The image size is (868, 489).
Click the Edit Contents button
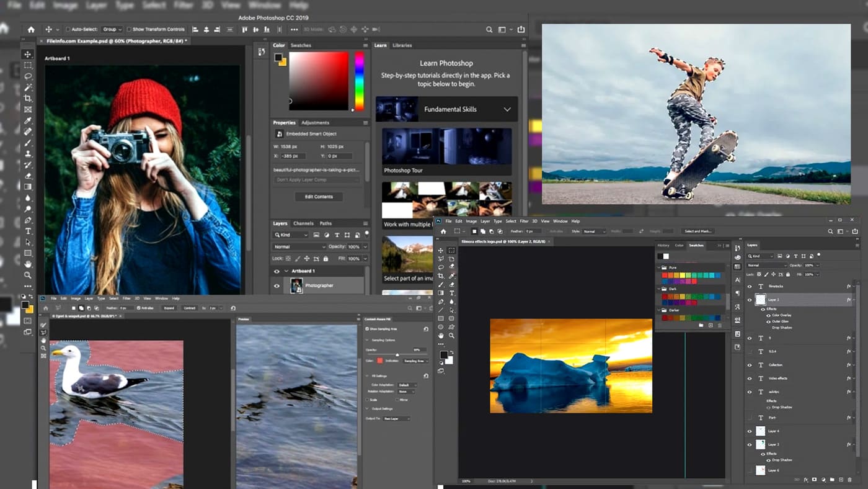pyautogui.click(x=319, y=197)
